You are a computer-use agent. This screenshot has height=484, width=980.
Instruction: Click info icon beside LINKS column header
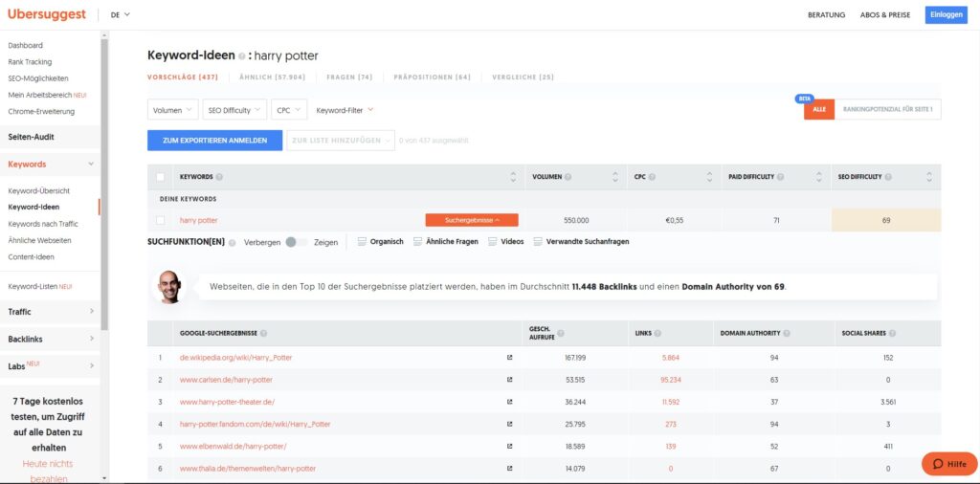[x=657, y=334]
